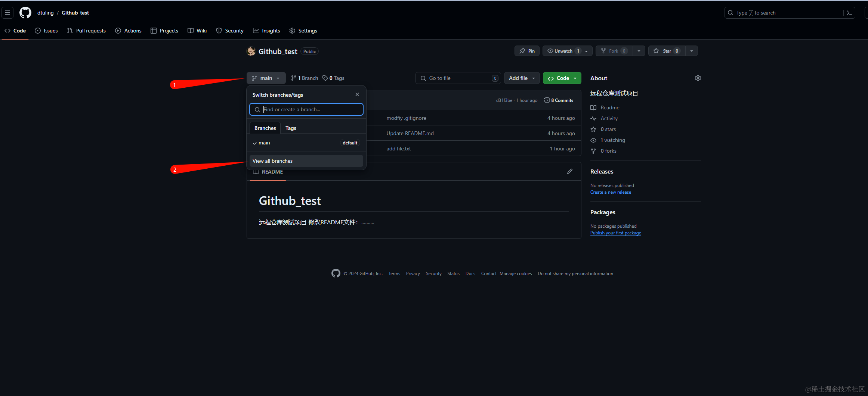Click the top Type to search bar
Viewport: 868px width, 396px height.
click(790, 13)
